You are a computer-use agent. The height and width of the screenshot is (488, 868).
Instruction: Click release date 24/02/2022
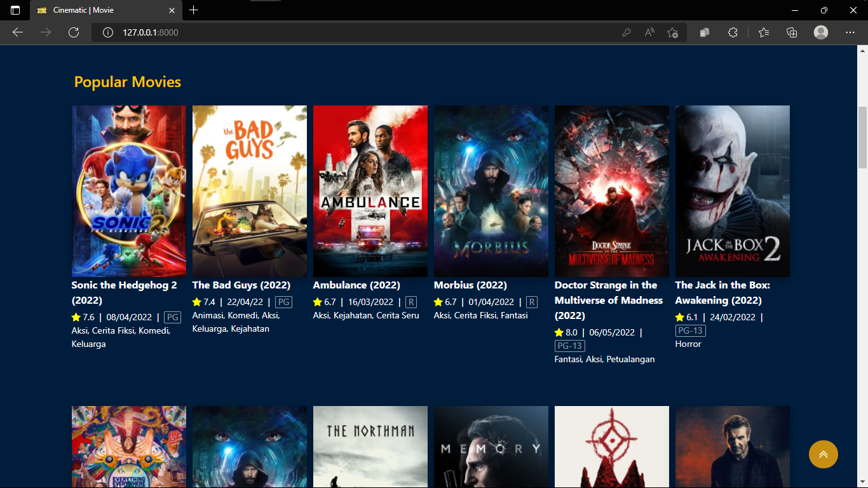click(x=733, y=317)
